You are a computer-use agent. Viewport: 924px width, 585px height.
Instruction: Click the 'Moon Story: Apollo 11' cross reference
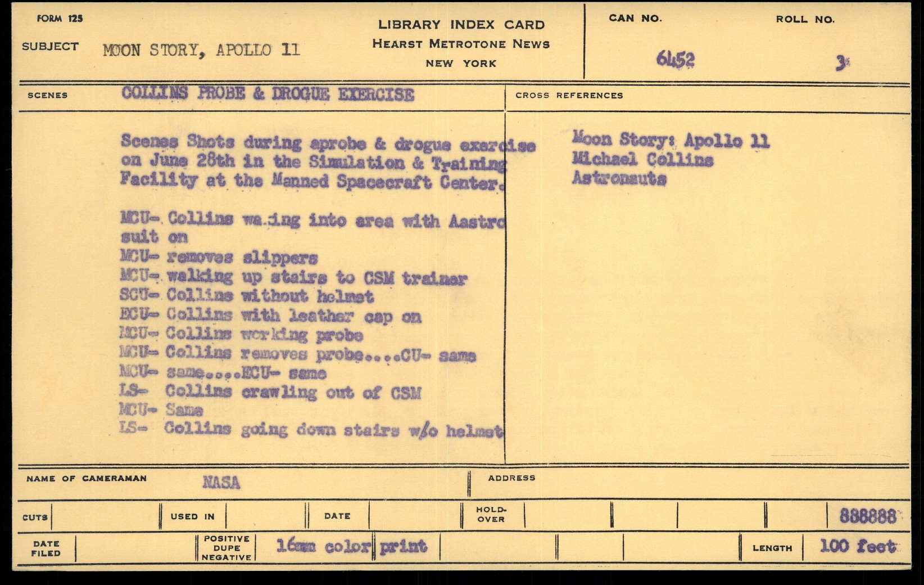pos(671,140)
